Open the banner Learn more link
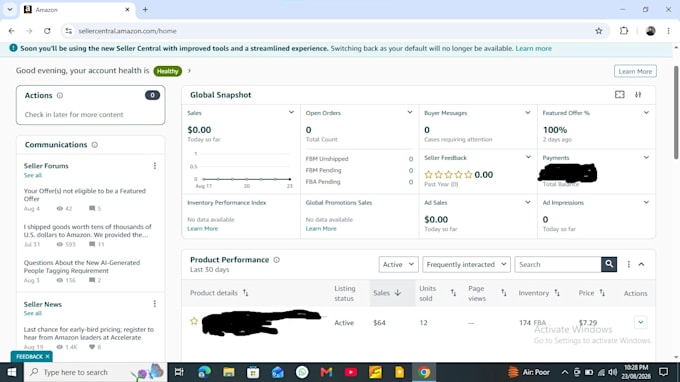Screen dimensions: 680x382 (x=533, y=49)
